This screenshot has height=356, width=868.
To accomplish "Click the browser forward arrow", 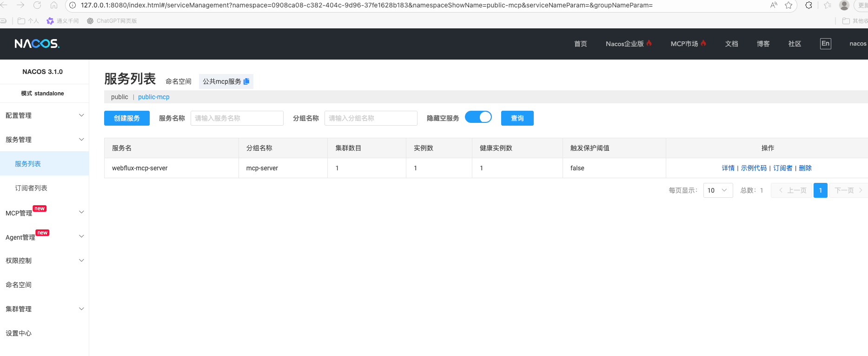I will click(x=20, y=5).
